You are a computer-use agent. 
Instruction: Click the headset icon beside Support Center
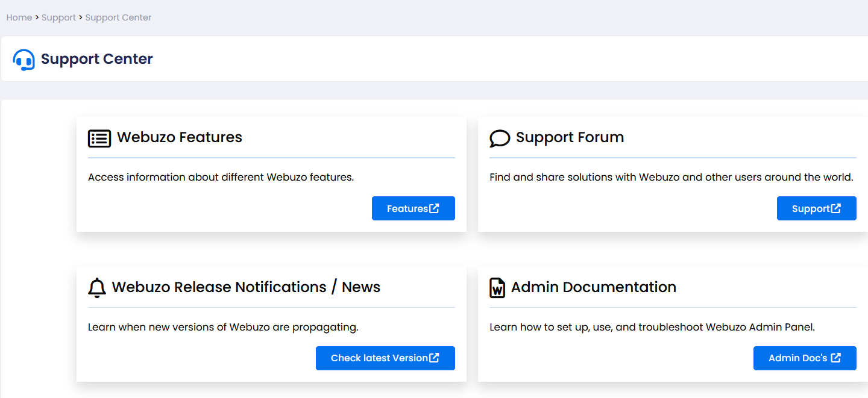24,60
